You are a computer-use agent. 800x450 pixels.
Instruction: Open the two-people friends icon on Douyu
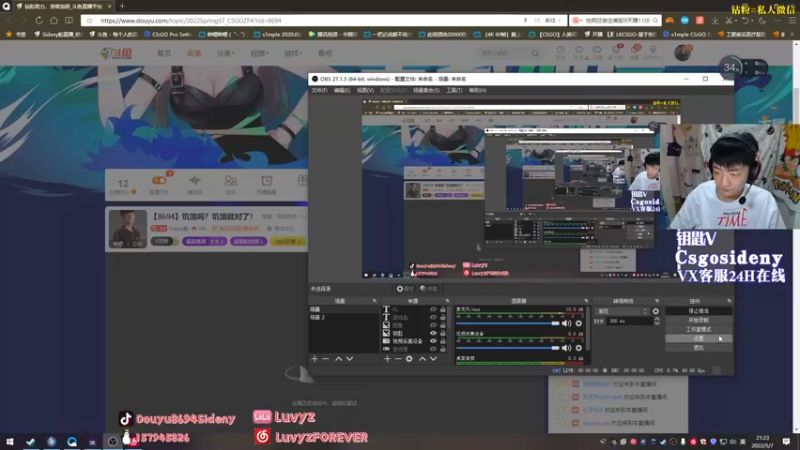[x=231, y=181]
